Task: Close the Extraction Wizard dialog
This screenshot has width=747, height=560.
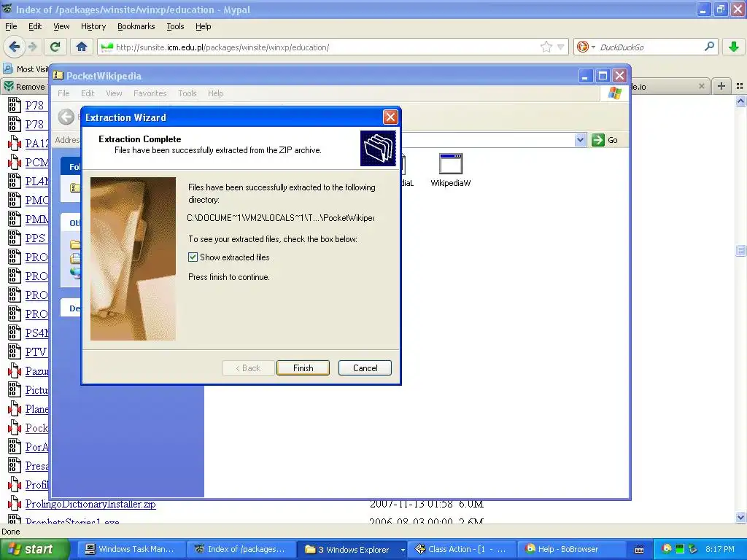Action: tap(390, 117)
